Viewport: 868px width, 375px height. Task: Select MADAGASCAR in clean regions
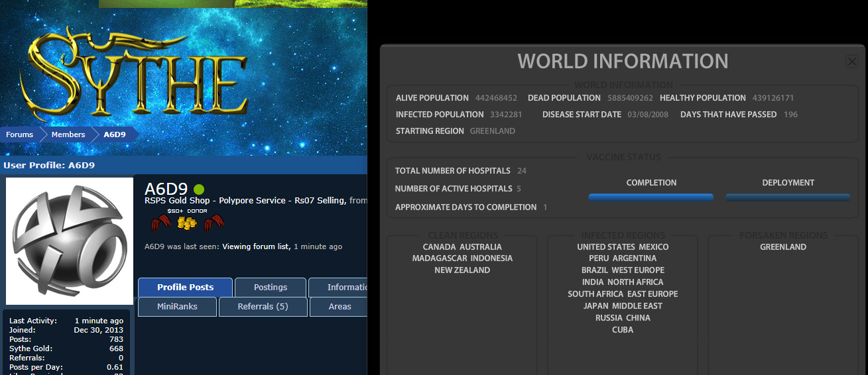pyautogui.click(x=440, y=258)
